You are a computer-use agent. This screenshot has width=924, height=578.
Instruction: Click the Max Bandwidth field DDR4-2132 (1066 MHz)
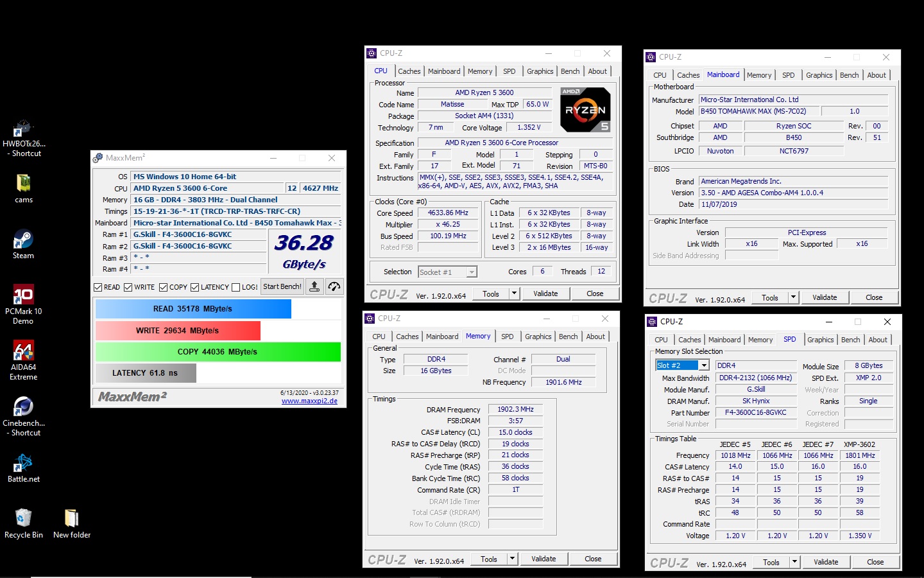coord(755,378)
